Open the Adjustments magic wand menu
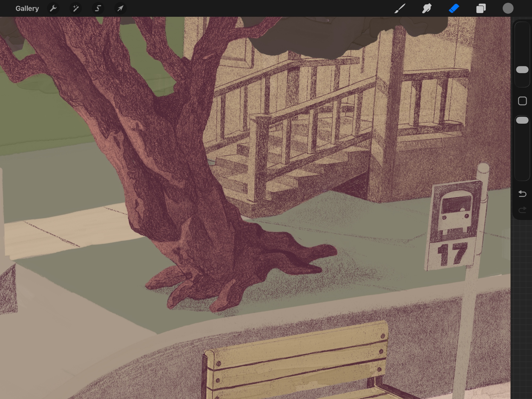The image size is (532, 399). 76,9
